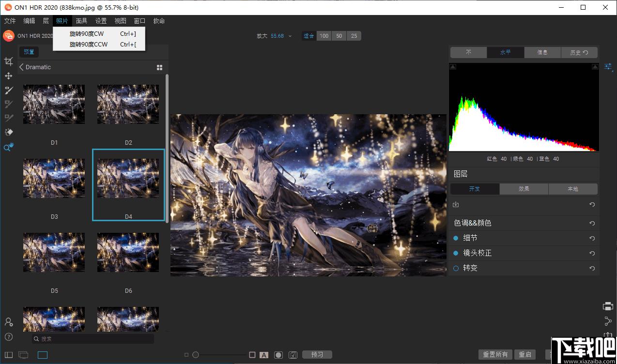Toggle the left panel layout icon
This screenshot has width=617, height=364.
click(x=8, y=355)
